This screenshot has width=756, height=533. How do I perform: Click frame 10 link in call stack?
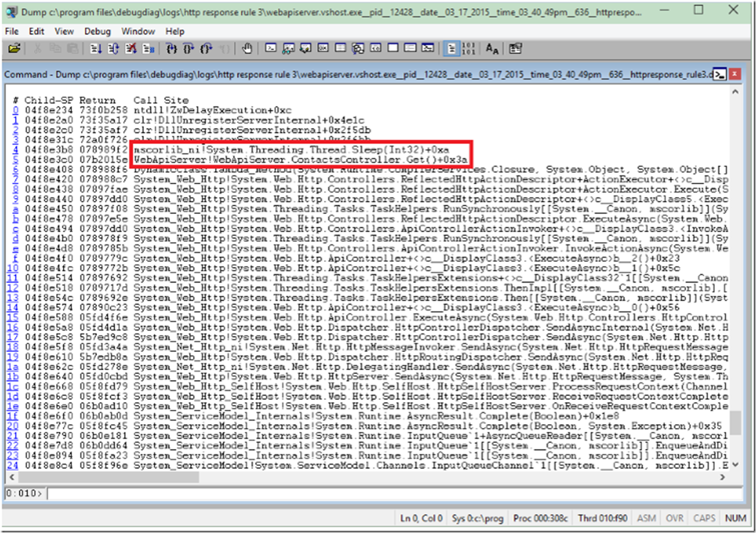(x=13, y=268)
